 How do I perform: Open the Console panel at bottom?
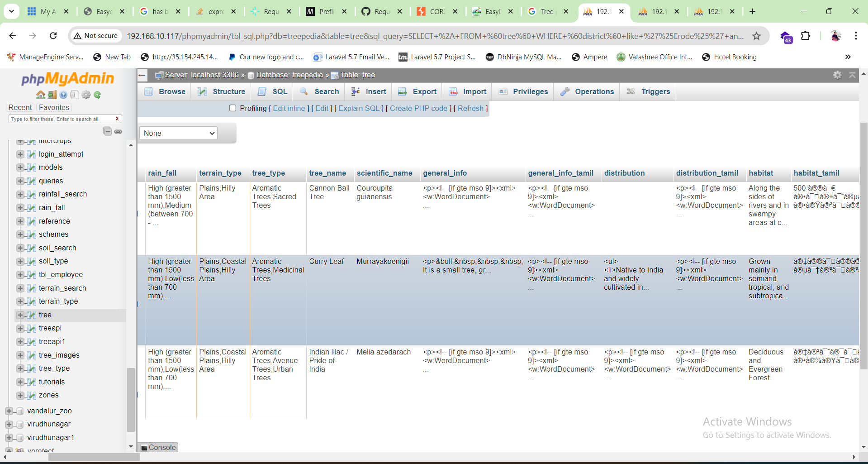(x=158, y=447)
